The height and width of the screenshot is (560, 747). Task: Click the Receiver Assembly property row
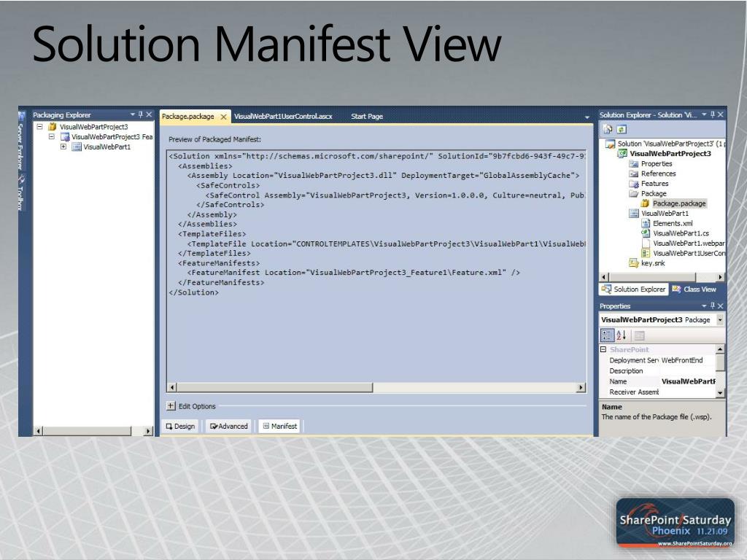(x=657, y=392)
